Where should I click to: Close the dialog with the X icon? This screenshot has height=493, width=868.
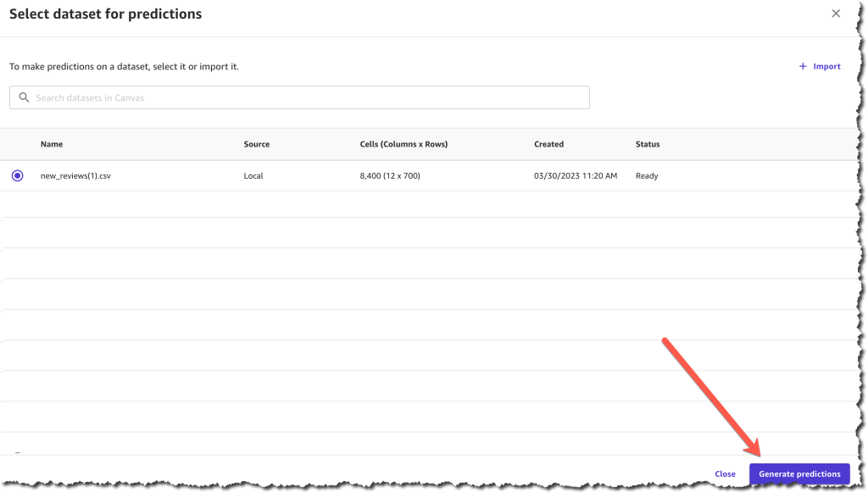(x=836, y=14)
